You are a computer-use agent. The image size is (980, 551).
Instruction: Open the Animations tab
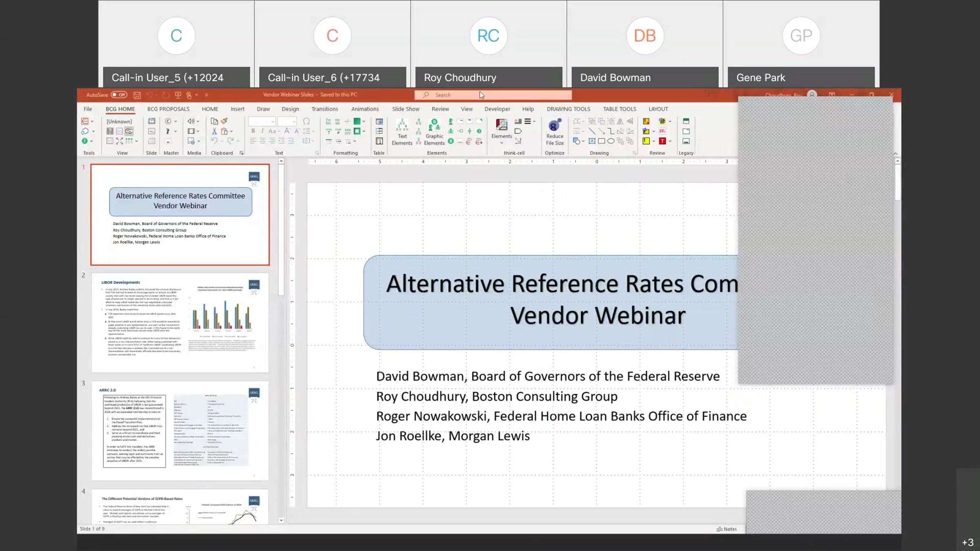(x=365, y=109)
